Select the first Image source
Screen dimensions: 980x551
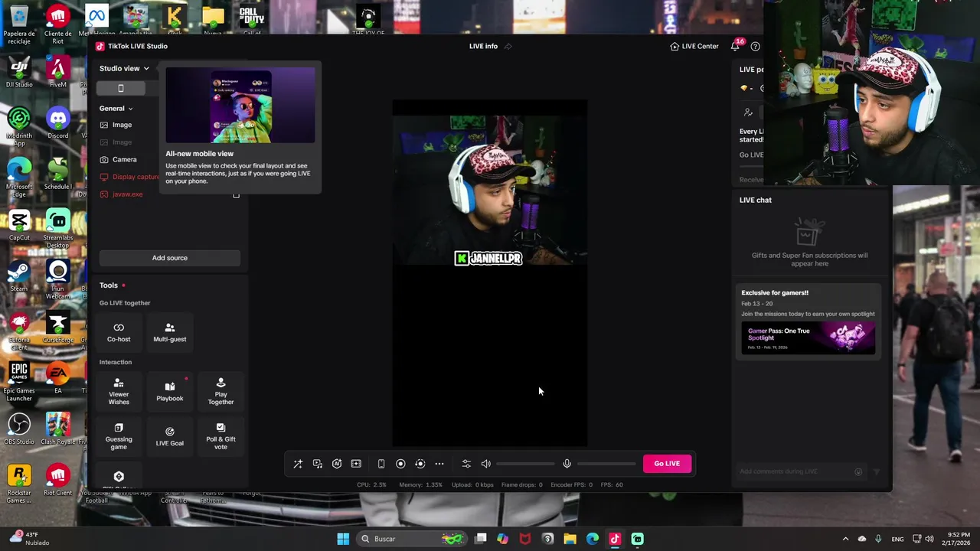pyautogui.click(x=116, y=125)
